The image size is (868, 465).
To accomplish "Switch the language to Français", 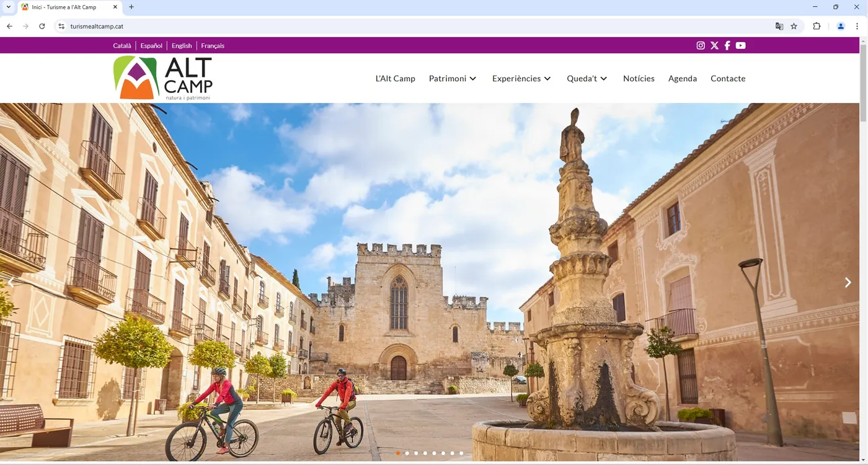I will [x=213, y=46].
